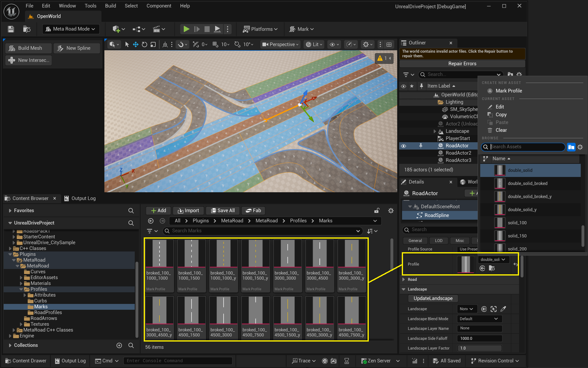This screenshot has width=588, height=368.
Task: Toggle rotation snapping in the viewport toolbar
Action: click(237, 44)
